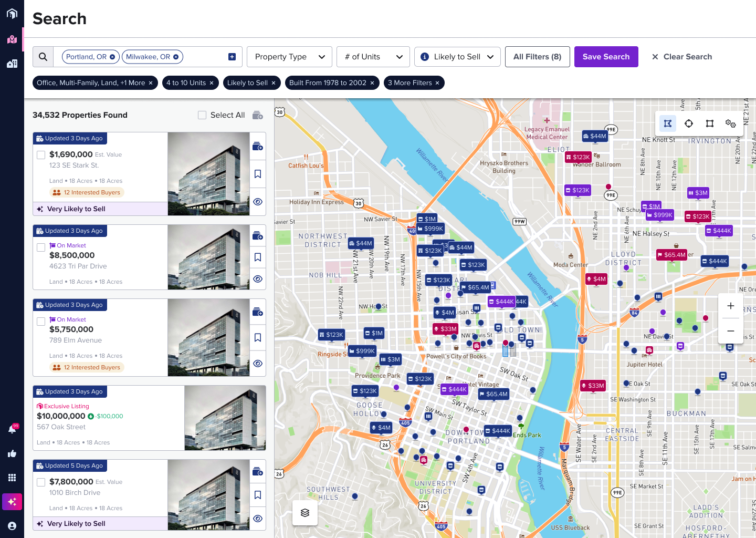The image size is (756, 538).
Task: Click the Save Search button
Action: pyautogui.click(x=606, y=57)
